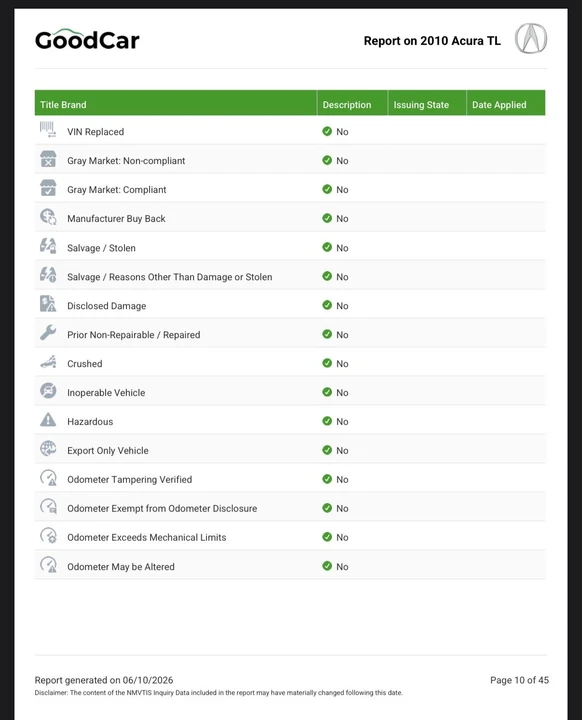Open the GoodCar logo link
Image resolution: width=582 pixels, height=720 pixels.
click(87, 39)
